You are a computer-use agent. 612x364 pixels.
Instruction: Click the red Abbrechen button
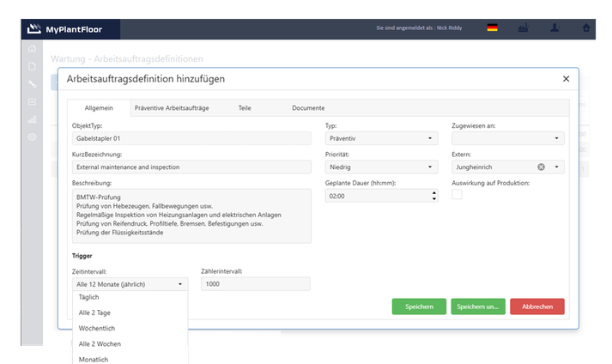click(537, 306)
